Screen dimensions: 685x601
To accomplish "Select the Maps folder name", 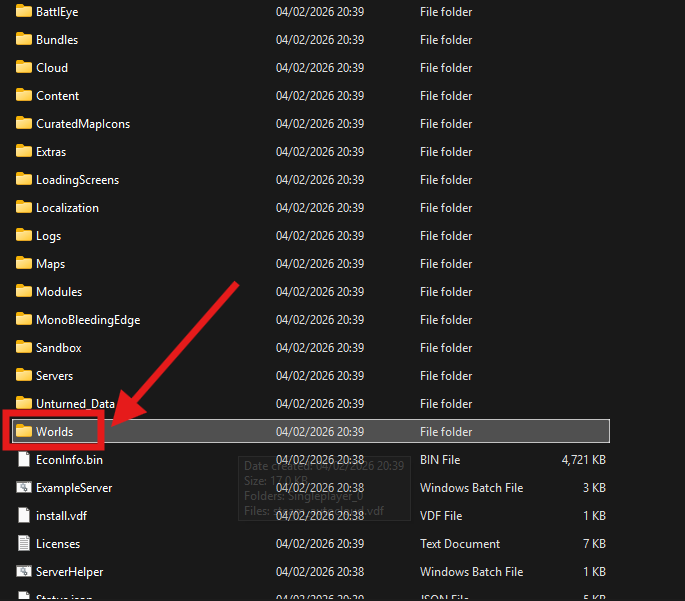I will [50, 264].
